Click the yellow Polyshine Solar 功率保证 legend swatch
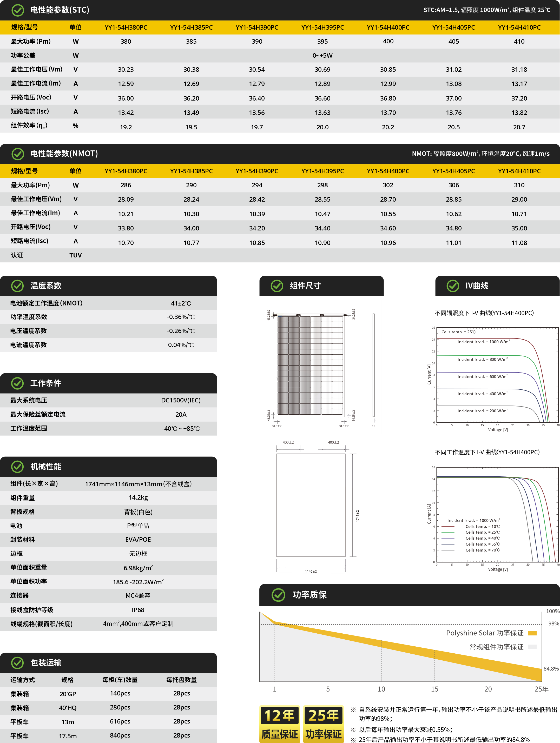The image size is (560, 743). (x=532, y=633)
